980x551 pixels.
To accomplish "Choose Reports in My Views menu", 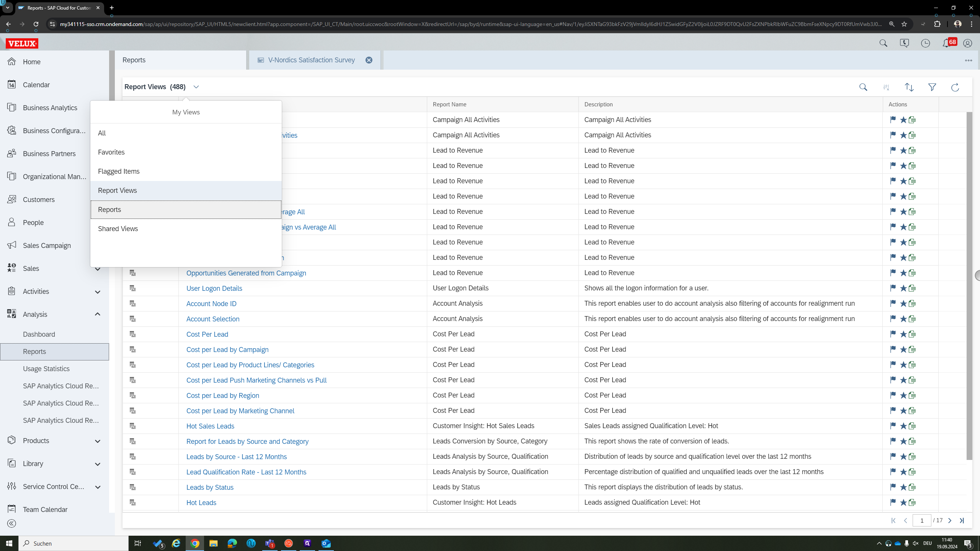I will click(x=186, y=210).
